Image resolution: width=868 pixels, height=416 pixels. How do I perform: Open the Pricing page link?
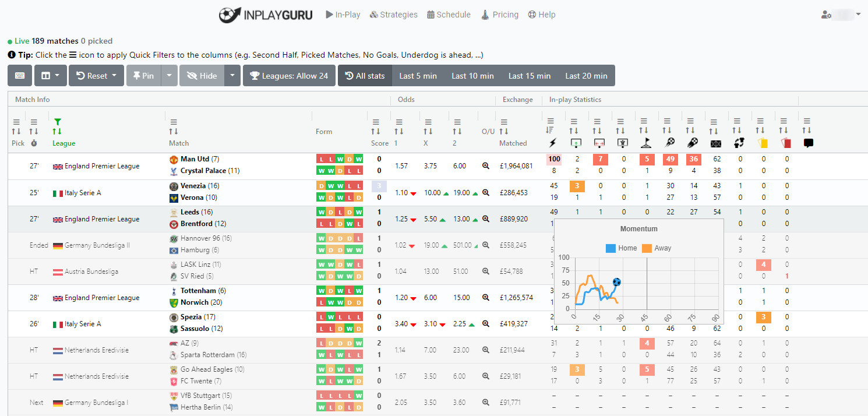500,15
